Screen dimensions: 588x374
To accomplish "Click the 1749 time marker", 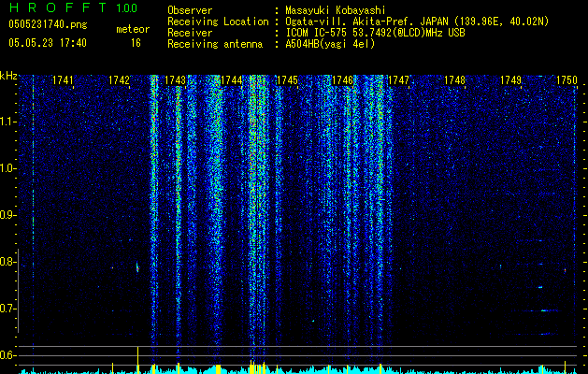I will tap(510, 79).
